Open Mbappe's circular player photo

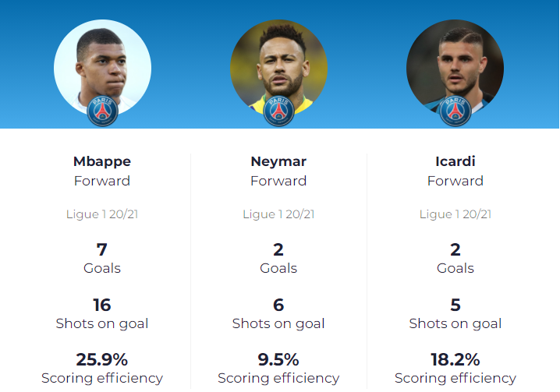[102, 68]
